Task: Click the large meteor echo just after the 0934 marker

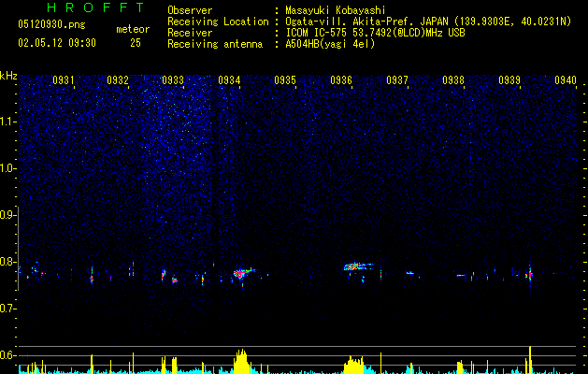Action: 244,273
